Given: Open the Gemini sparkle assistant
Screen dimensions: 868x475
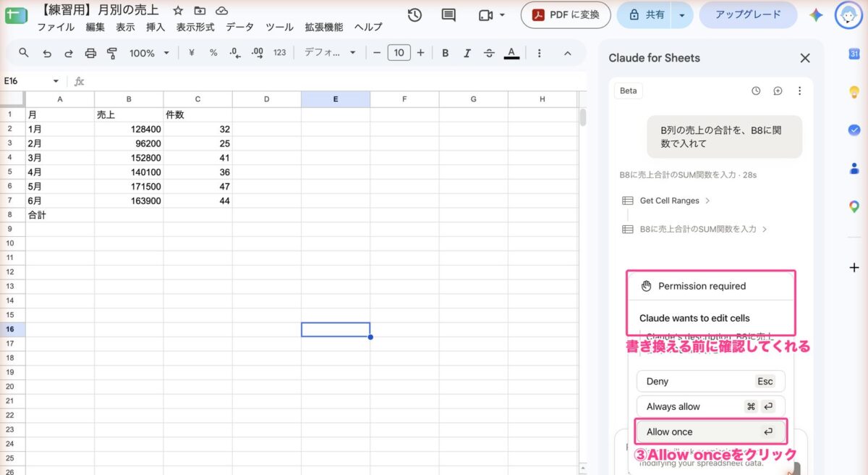Looking at the screenshot, I should pyautogui.click(x=817, y=15).
